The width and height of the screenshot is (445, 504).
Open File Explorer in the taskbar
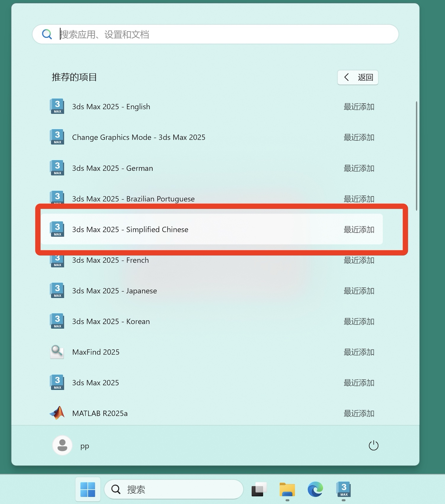pyautogui.click(x=287, y=489)
